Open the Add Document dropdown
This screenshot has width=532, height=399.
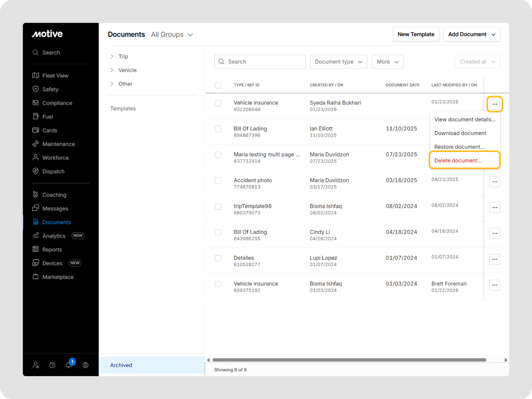[471, 34]
